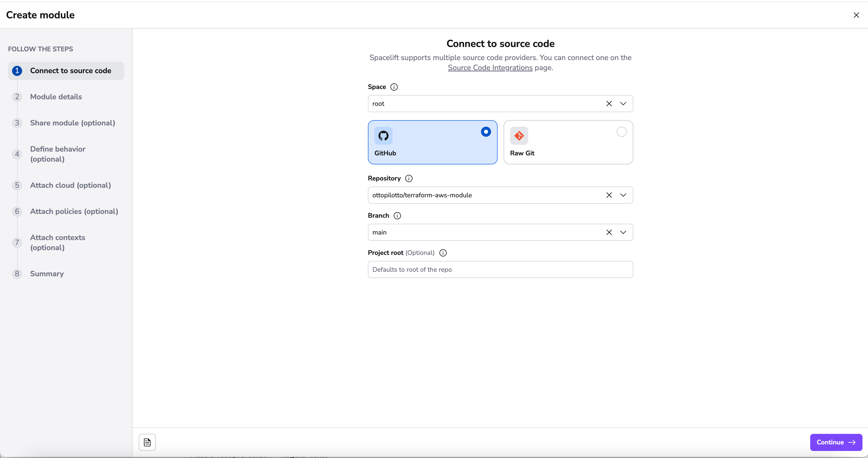
Task: Select the Raw Git radio button
Action: (x=621, y=132)
